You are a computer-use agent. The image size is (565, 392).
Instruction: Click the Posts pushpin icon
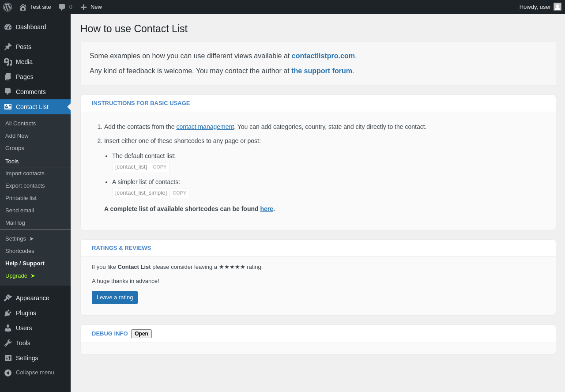click(8, 47)
